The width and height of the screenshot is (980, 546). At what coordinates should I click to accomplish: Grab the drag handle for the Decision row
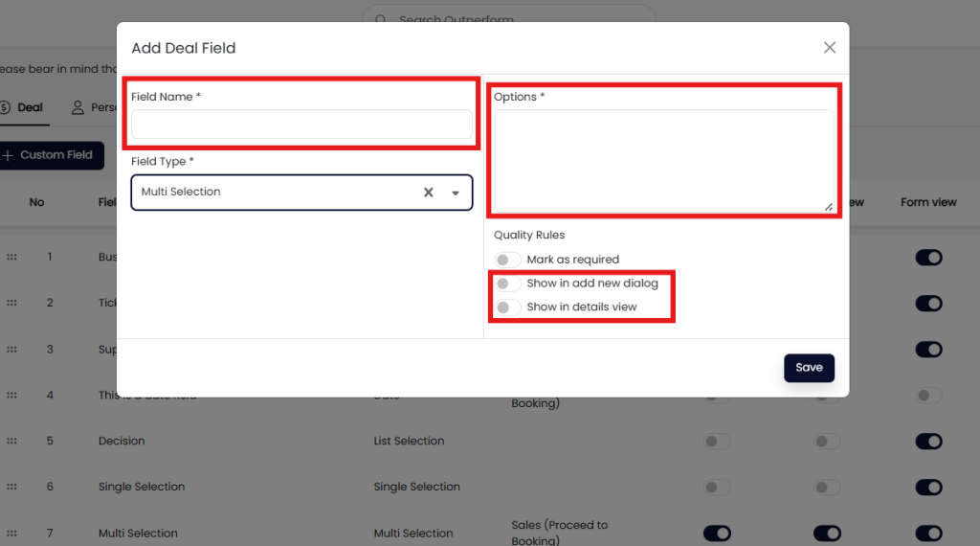click(11, 442)
